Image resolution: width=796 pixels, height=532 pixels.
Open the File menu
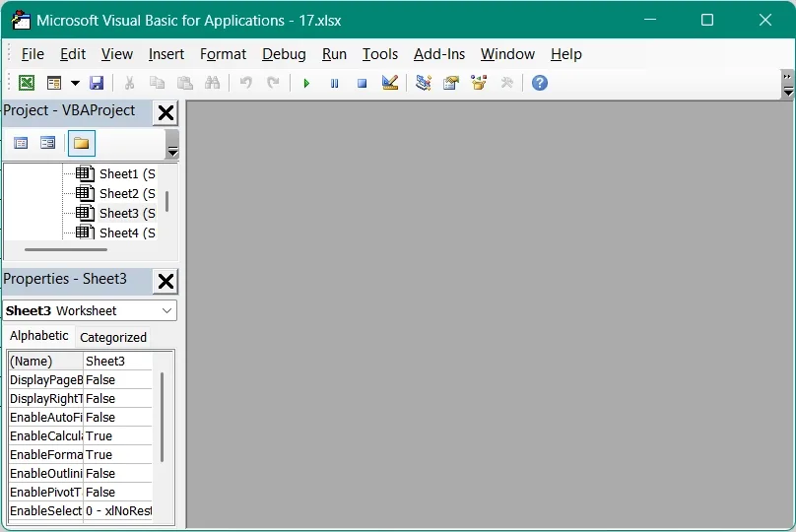point(33,54)
